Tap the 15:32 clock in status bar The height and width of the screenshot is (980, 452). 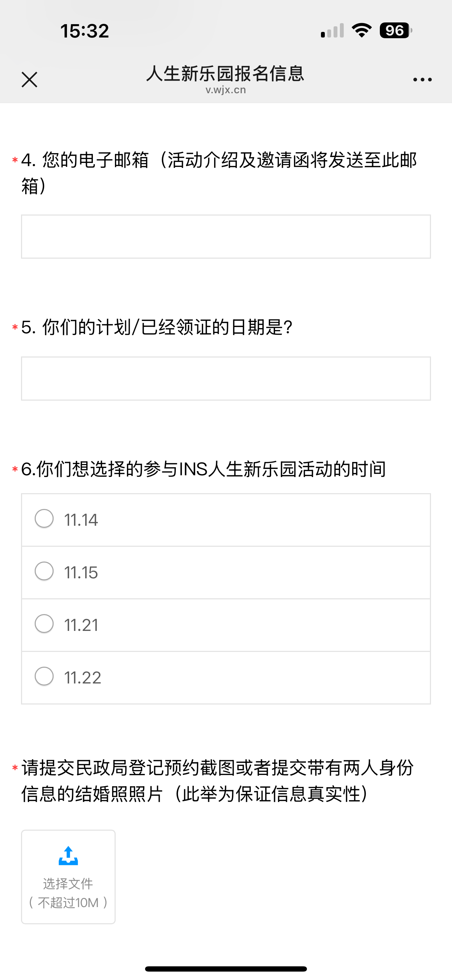click(84, 31)
